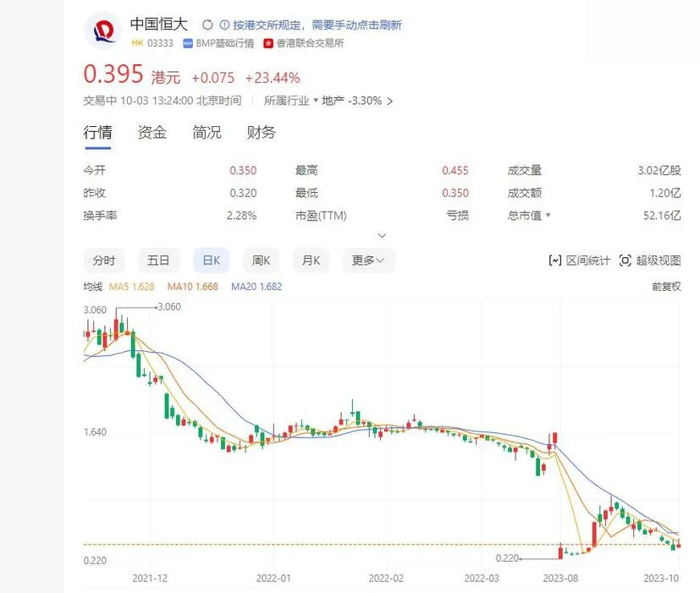
Task: Click the 换手率 value 2.28%
Action: (x=241, y=216)
